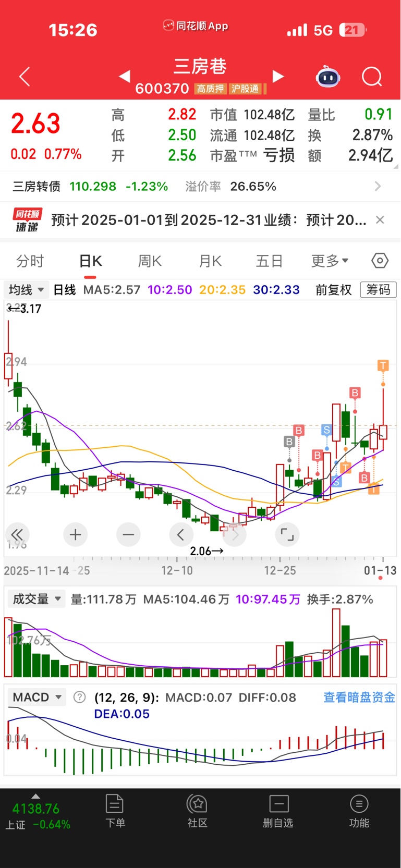This screenshot has height=868, width=401.
Task: Go to next stock with right triangle
Action: pos(278,77)
